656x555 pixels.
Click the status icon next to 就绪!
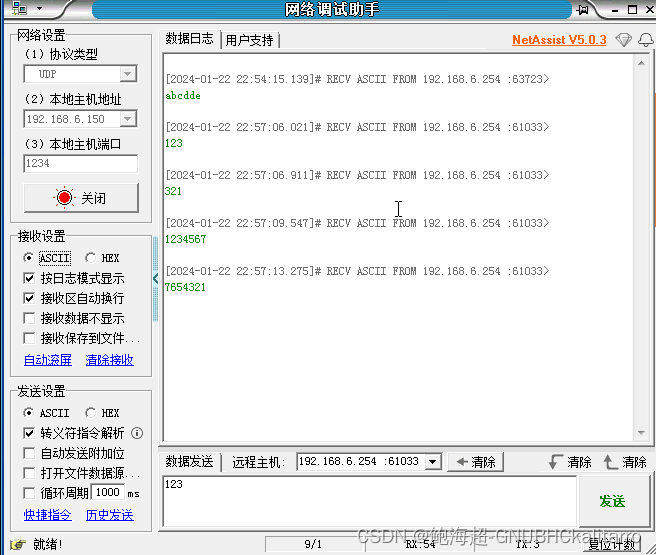pos(18,544)
